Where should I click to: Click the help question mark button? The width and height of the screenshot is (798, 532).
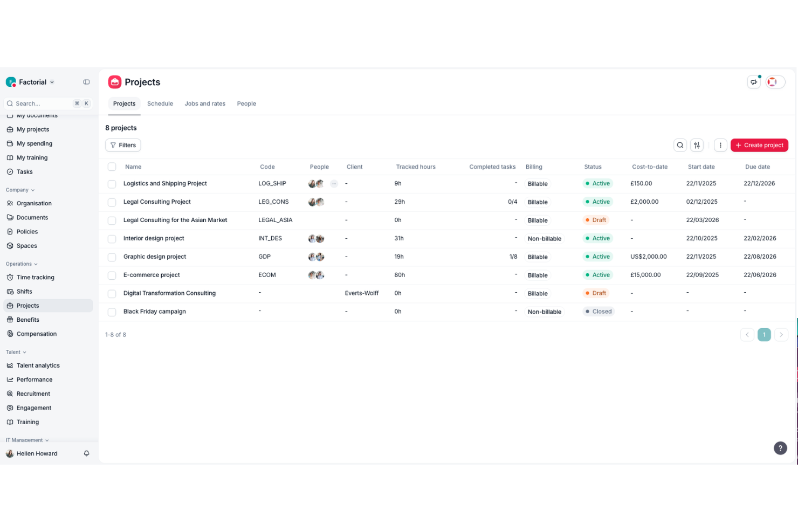point(780,448)
